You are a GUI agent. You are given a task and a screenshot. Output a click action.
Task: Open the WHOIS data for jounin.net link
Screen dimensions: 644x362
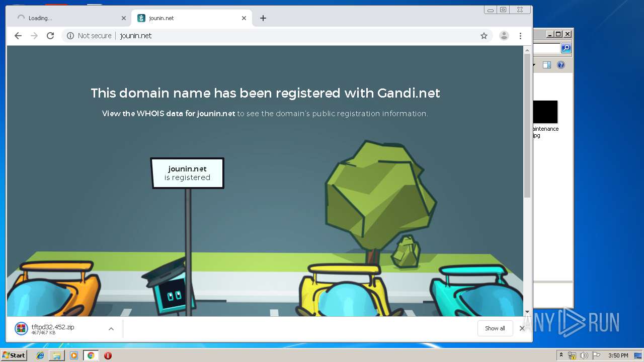[x=169, y=114]
